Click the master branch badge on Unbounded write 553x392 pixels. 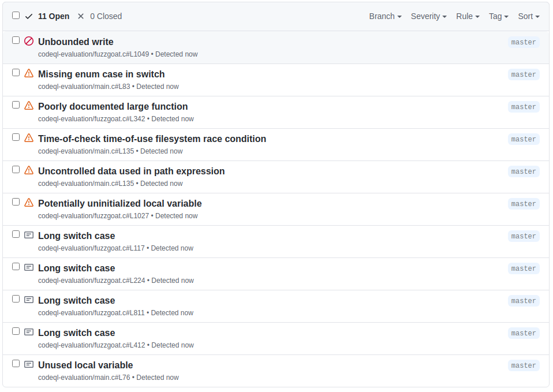tap(523, 42)
